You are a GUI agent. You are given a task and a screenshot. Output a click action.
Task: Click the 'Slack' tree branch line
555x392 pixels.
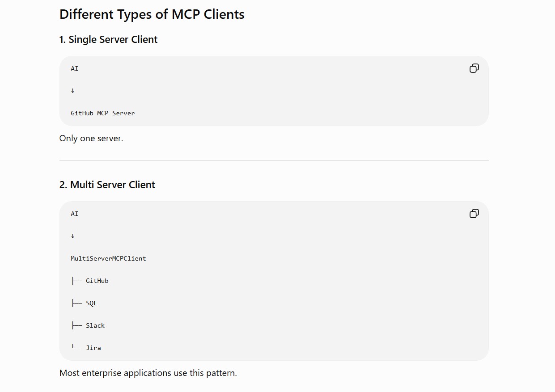pyautogui.click(x=88, y=325)
